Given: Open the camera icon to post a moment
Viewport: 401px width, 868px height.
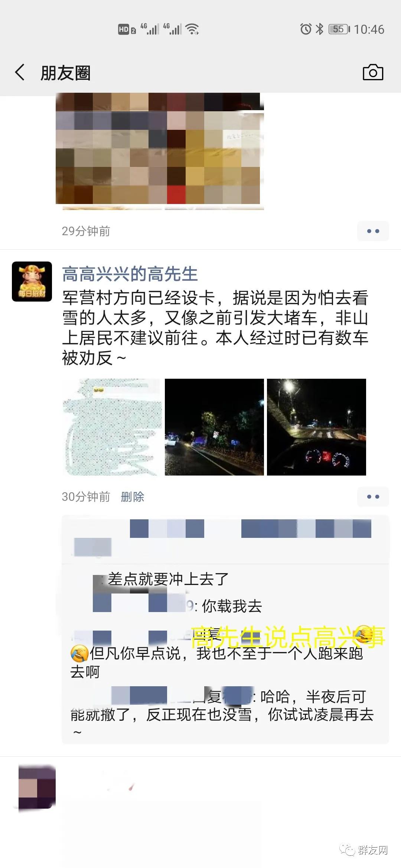Looking at the screenshot, I should [373, 72].
